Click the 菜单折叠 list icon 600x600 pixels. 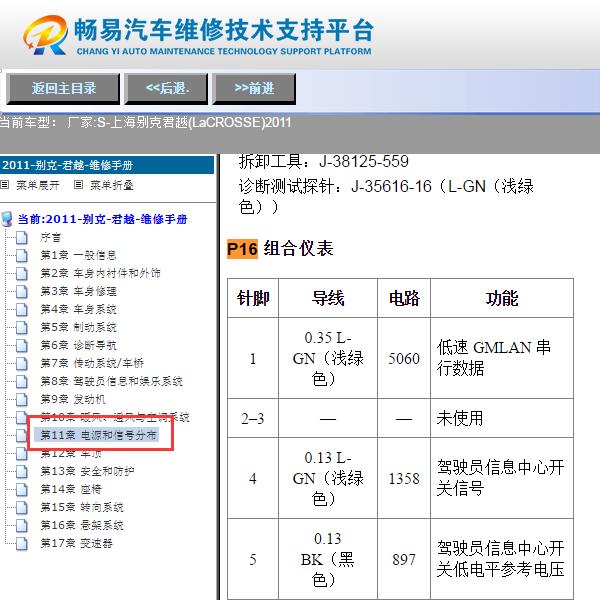coord(78,185)
